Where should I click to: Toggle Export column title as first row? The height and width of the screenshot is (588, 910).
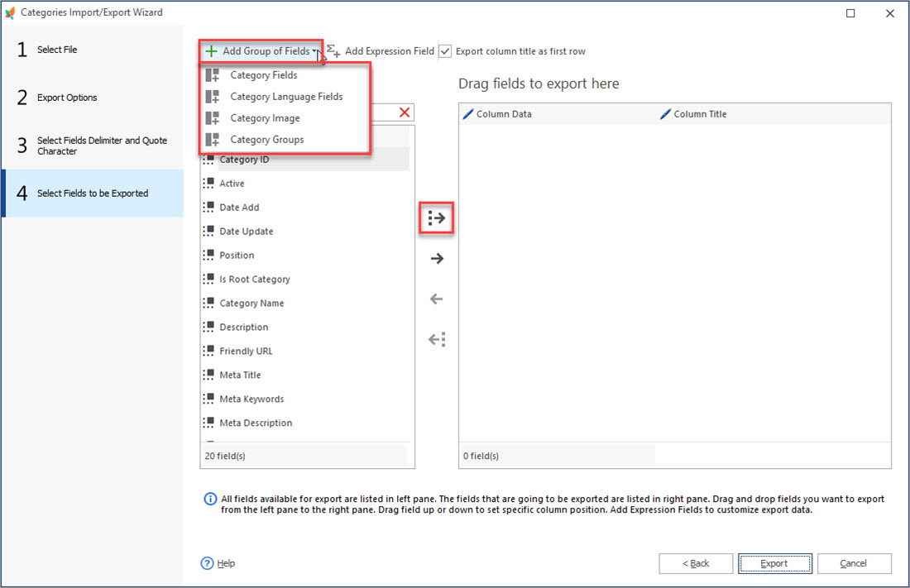(x=445, y=51)
